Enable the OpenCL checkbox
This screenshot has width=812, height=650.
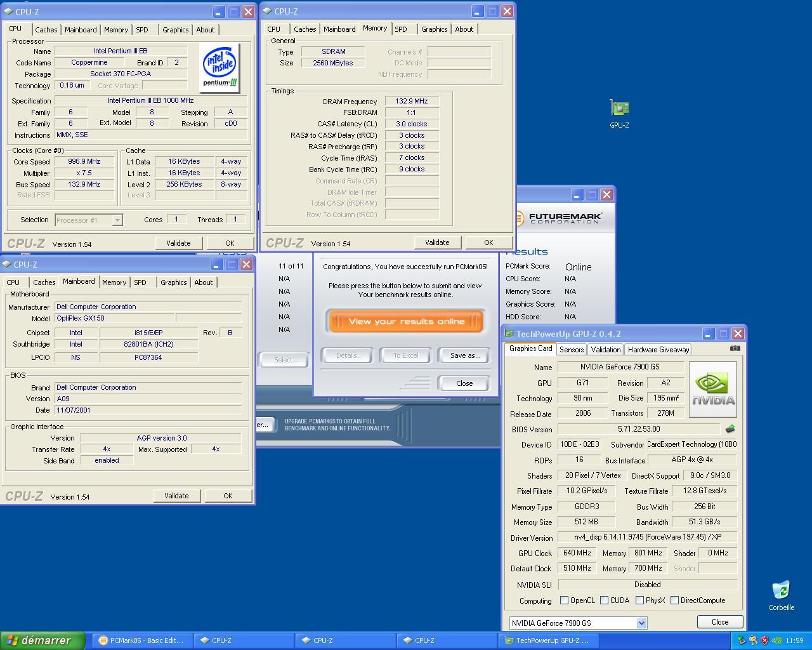(x=564, y=600)
